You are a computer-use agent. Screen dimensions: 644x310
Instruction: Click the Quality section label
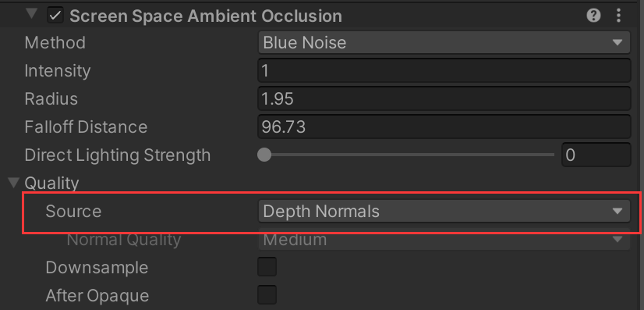coord(51,183)
